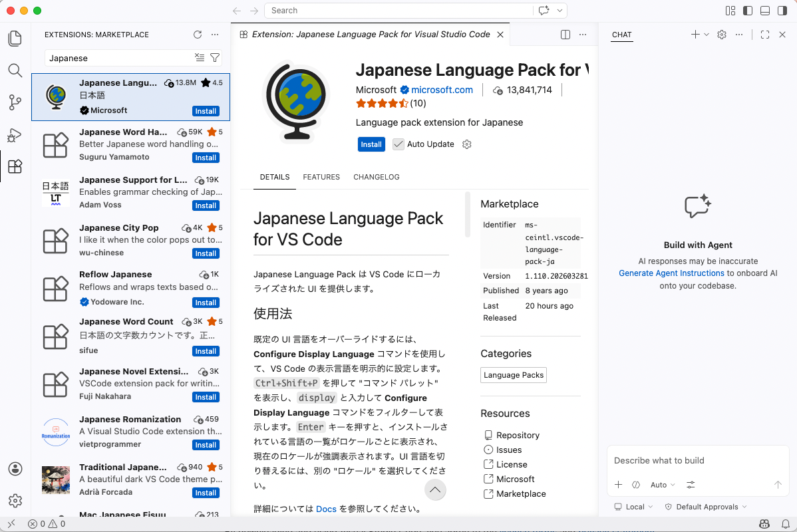Image resolution: width=797 pixels, height=532 pixels.
Task: Open the remote window indicator
Action: [11, 524]
